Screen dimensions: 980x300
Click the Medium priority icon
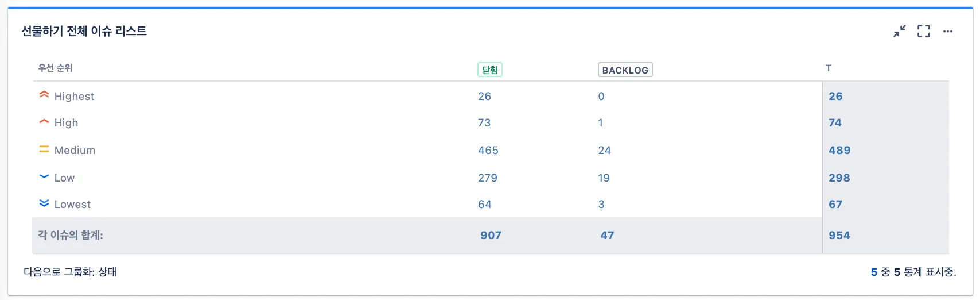44,149
